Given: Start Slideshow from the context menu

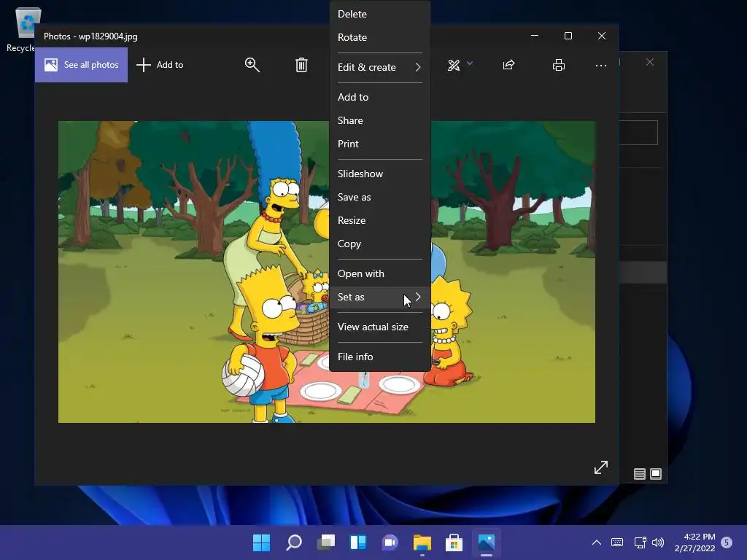Looking at the screenshot, I should (379, 174).
